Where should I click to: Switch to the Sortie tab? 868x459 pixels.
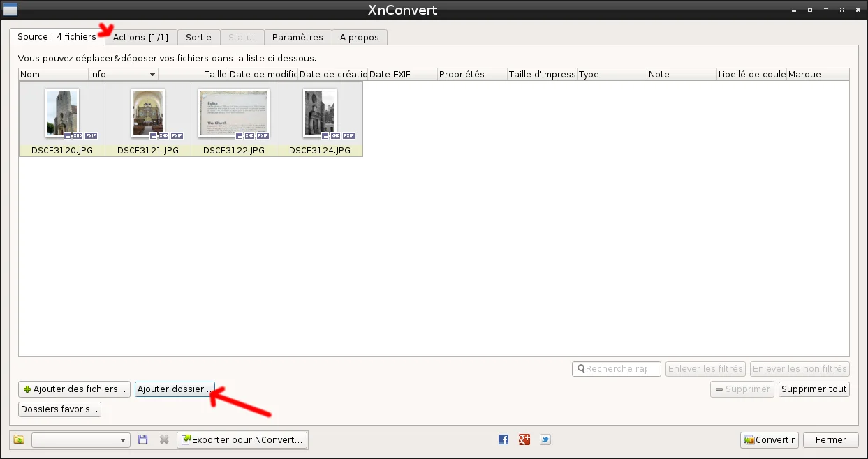click(198, 38)
